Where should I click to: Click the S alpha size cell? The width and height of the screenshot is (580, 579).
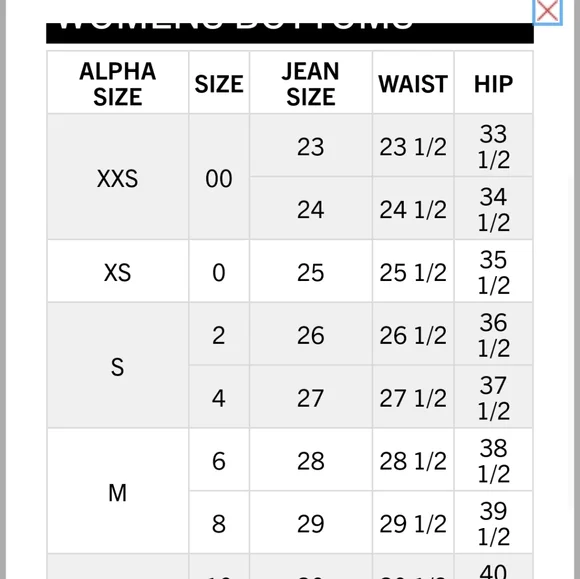coord(118,366)
